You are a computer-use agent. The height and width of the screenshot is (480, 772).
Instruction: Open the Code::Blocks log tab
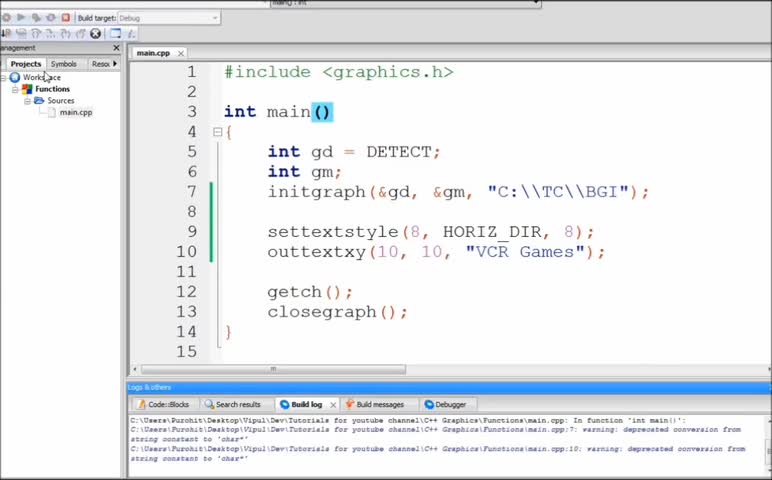click(164, 404)
